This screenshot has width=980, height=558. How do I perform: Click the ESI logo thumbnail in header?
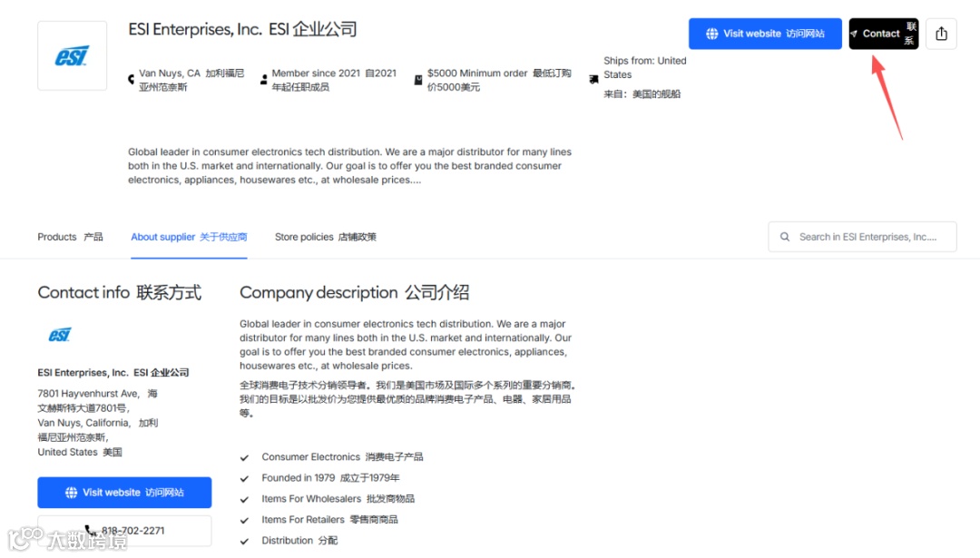tap(72, 56)
